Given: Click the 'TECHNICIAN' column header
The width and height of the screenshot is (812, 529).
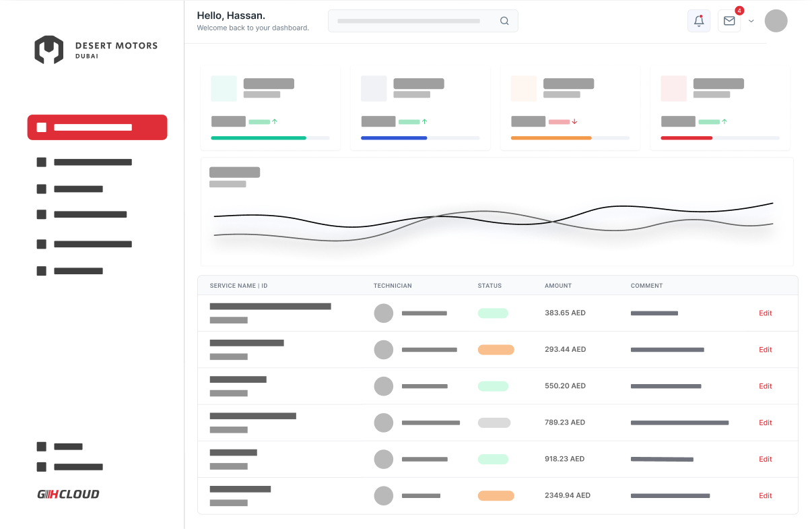Looking at the screenshot, I should pos(393,286).
